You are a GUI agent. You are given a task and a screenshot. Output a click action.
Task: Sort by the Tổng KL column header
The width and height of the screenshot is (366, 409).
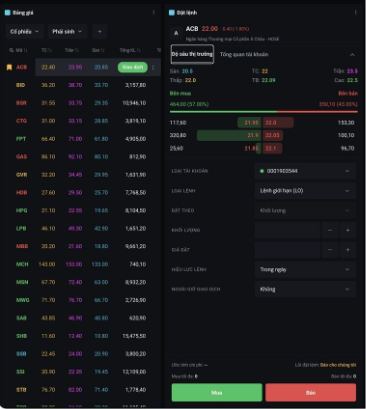click(x=130, y=50)
